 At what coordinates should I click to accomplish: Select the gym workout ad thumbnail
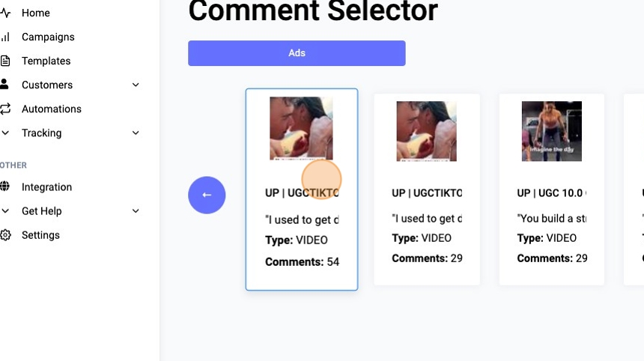click(551, 131)
